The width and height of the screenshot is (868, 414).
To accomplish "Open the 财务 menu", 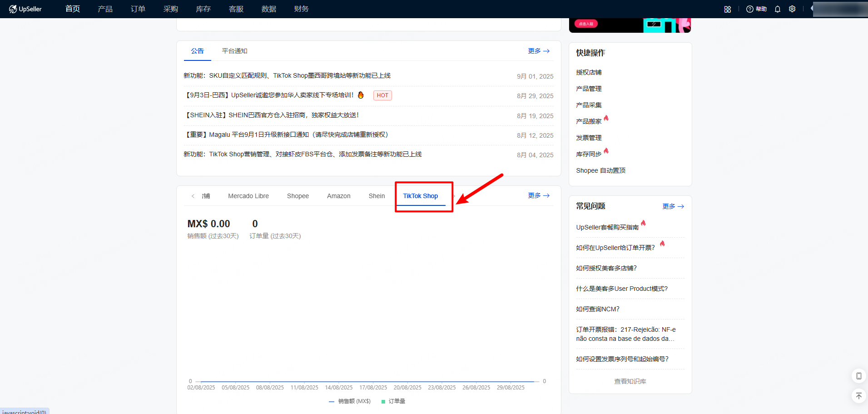I will click(302, 9).
